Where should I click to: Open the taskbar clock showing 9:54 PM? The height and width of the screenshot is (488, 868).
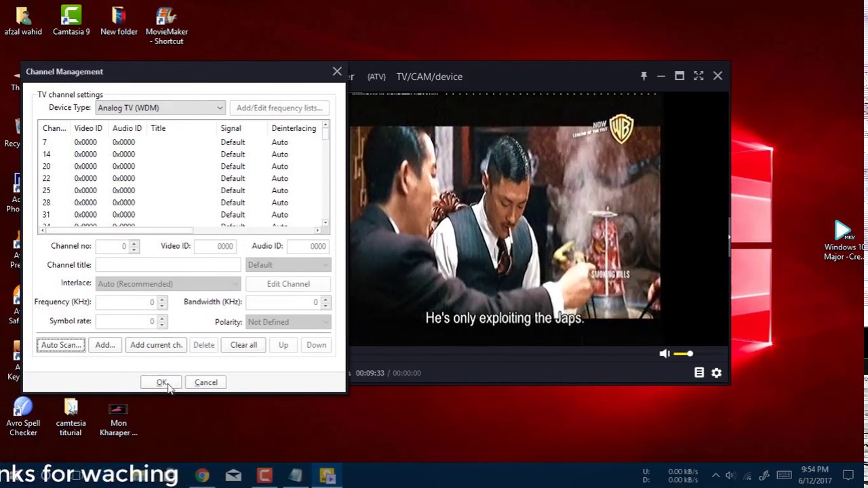click(814, 475)
